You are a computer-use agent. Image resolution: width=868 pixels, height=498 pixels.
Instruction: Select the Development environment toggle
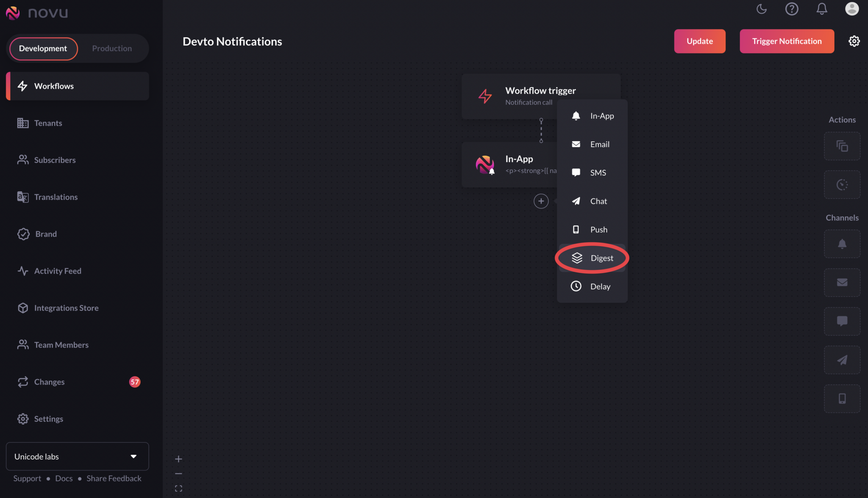point(43,48)
